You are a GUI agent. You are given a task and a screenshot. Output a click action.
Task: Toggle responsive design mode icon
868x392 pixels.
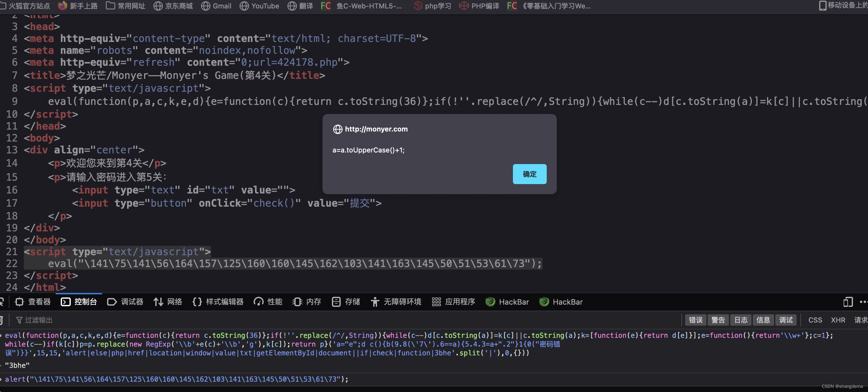[x=848, y=302]
